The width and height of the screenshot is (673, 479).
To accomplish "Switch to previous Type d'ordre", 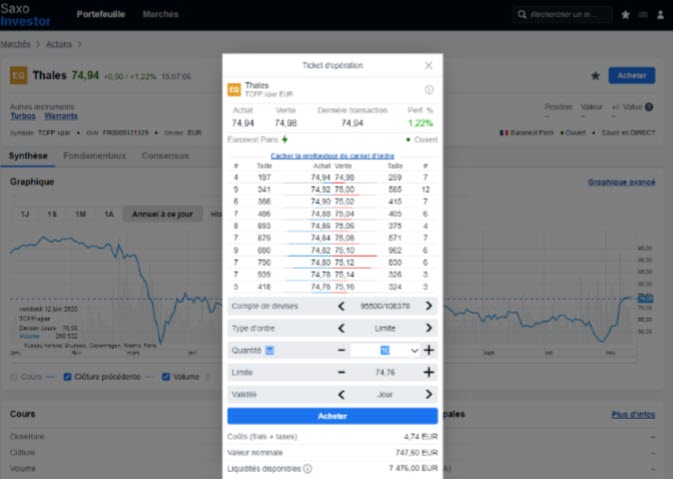I will pos(341,328).
